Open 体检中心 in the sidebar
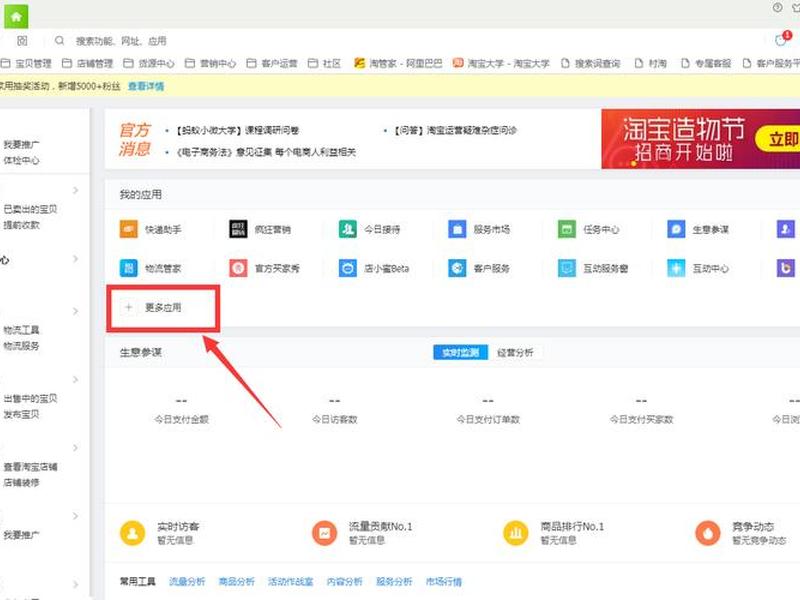Screen dimensions: 800x600 pyautogui.click(x=21, y=160)
